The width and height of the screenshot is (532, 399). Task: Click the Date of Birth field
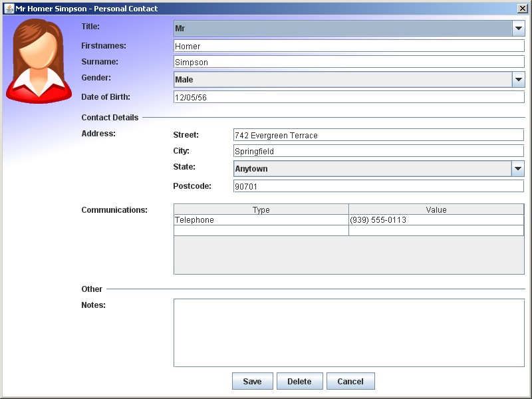click(346, 96)
